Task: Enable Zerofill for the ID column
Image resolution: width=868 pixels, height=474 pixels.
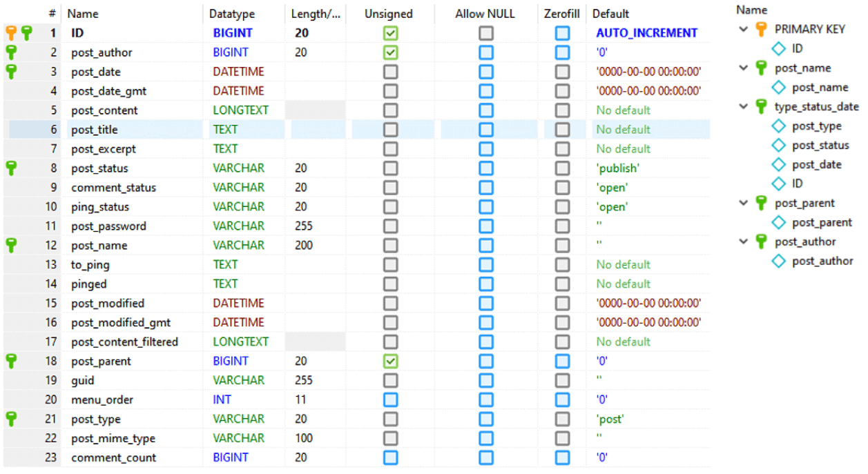Action: pos(563,33)
